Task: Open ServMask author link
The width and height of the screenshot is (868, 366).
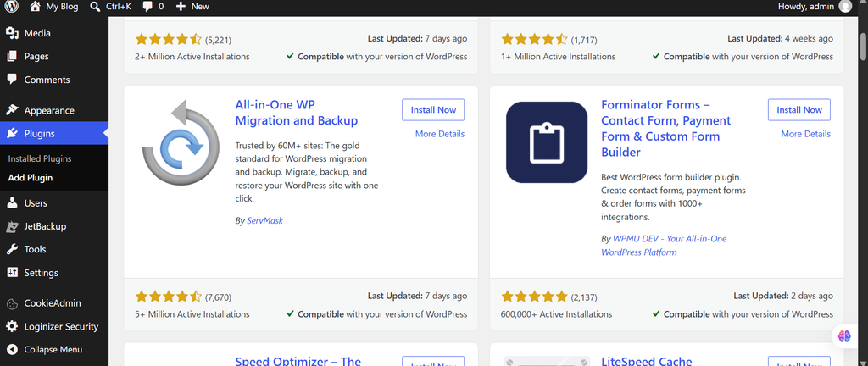Action: 264,220
